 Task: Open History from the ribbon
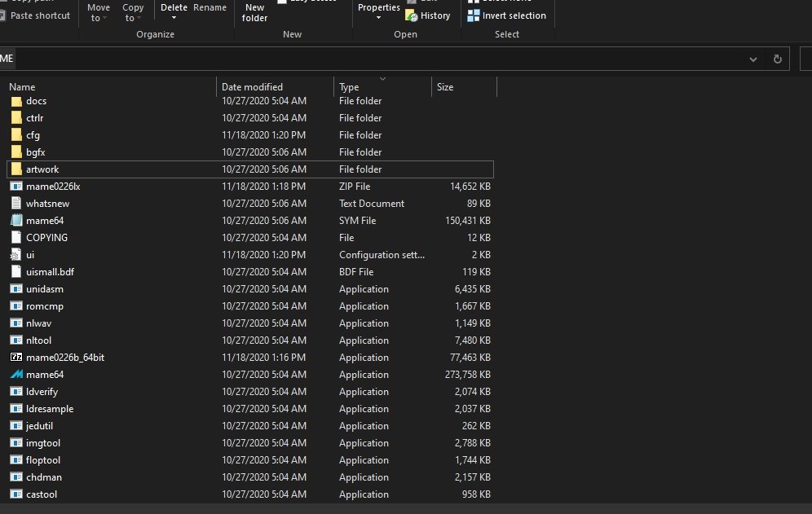[x=428, y=15]
